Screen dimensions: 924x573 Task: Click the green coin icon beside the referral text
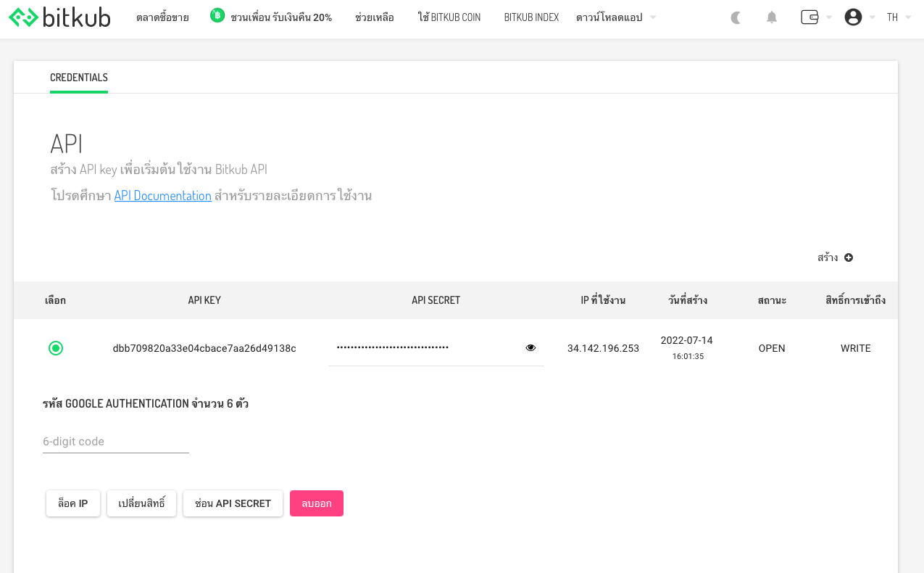(217, 15)
